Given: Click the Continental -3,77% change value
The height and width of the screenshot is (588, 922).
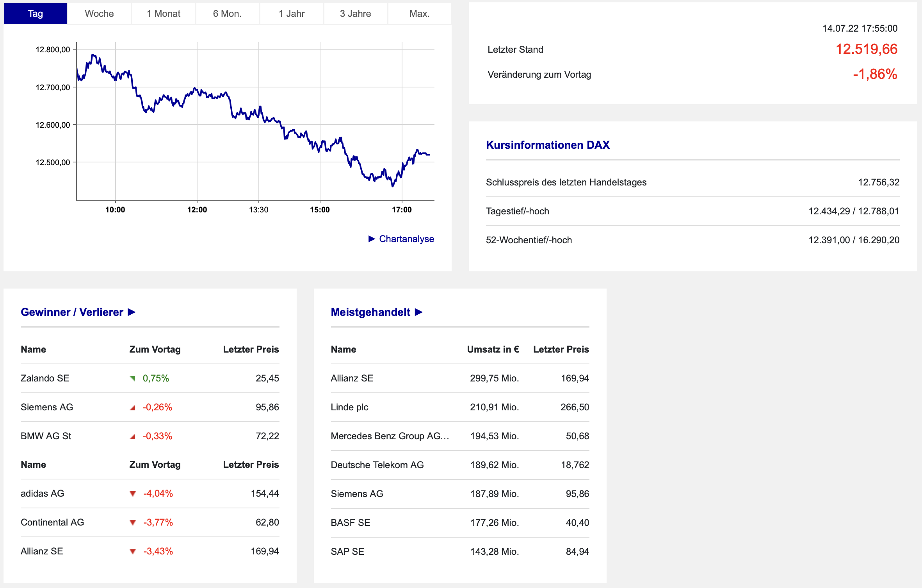Looking at the screenshot, I should click(158, 522).
